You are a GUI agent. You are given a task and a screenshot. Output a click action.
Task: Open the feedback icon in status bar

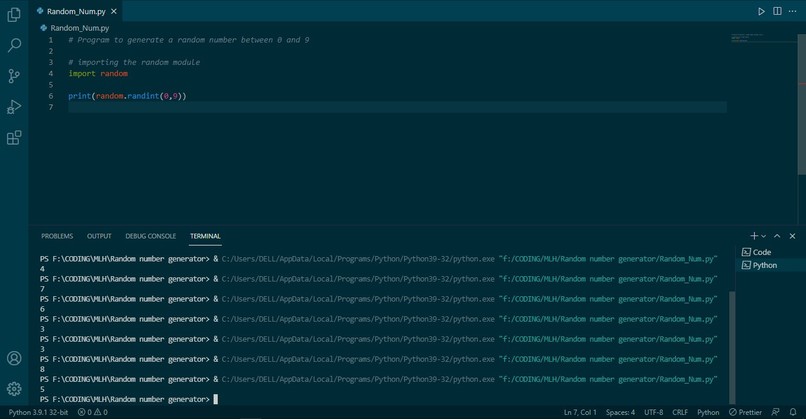pyautogui.click(x=775, y=412)
